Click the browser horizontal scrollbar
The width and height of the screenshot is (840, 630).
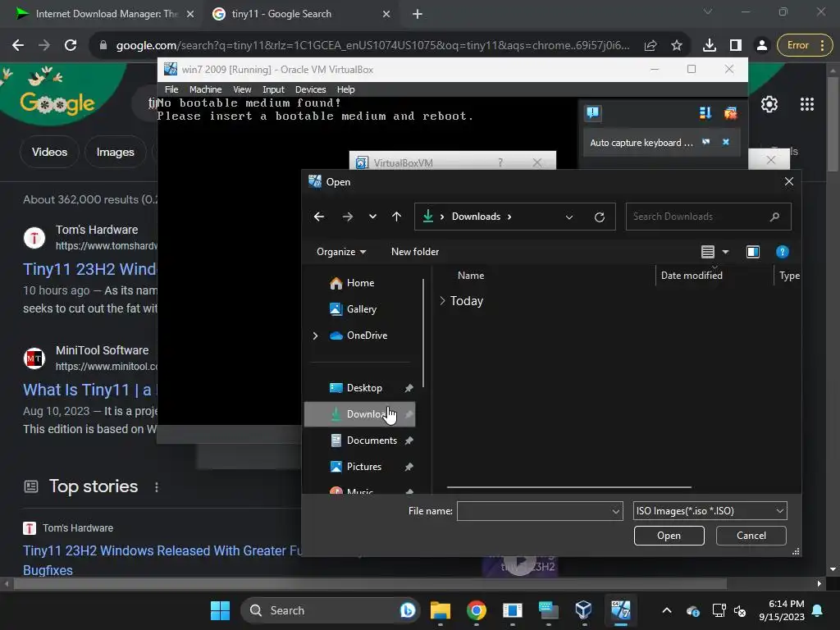[370, 583]
